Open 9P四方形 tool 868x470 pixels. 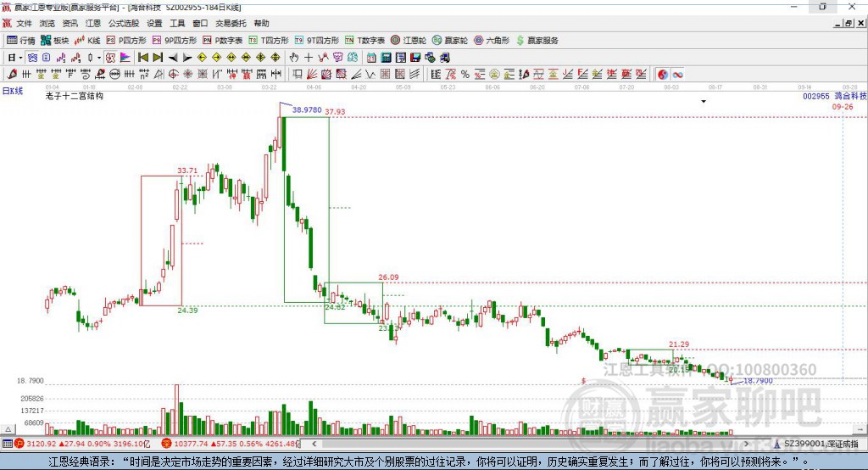[175, 41]
